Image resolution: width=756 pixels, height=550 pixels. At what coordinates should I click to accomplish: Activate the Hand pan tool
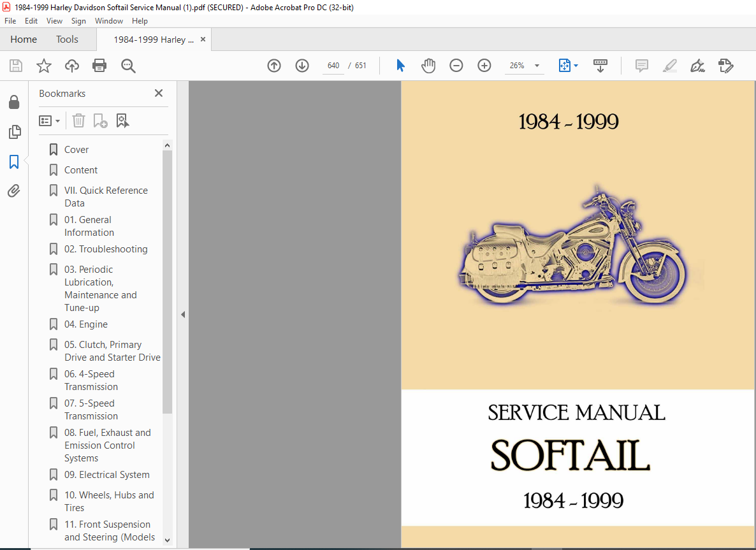(428, 66)
